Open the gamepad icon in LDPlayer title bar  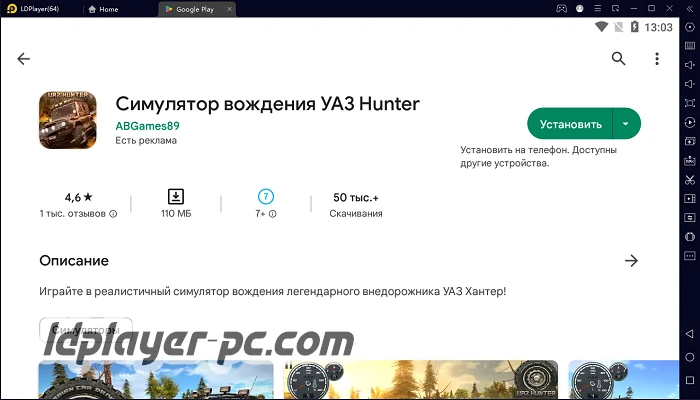(x=561, y=8)
